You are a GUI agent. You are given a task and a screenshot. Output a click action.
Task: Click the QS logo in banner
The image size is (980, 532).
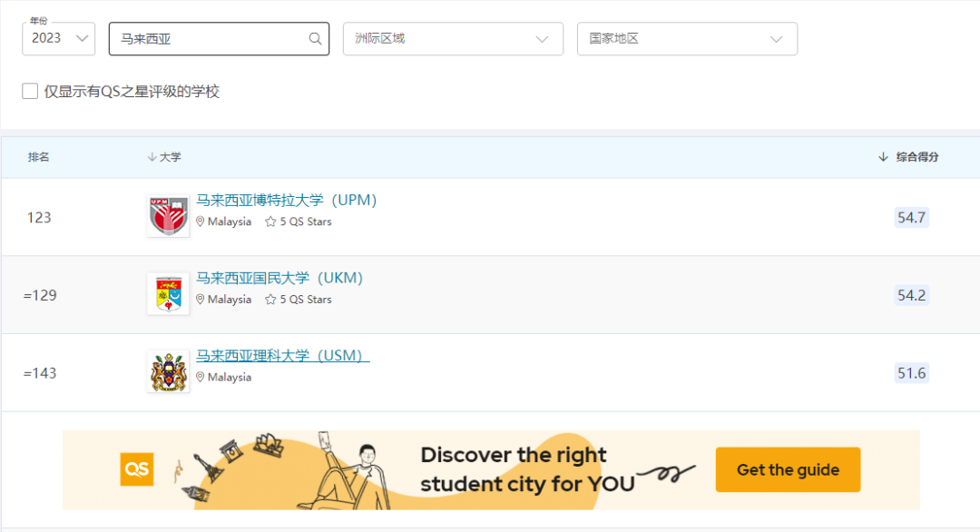(x=137, y=469)
